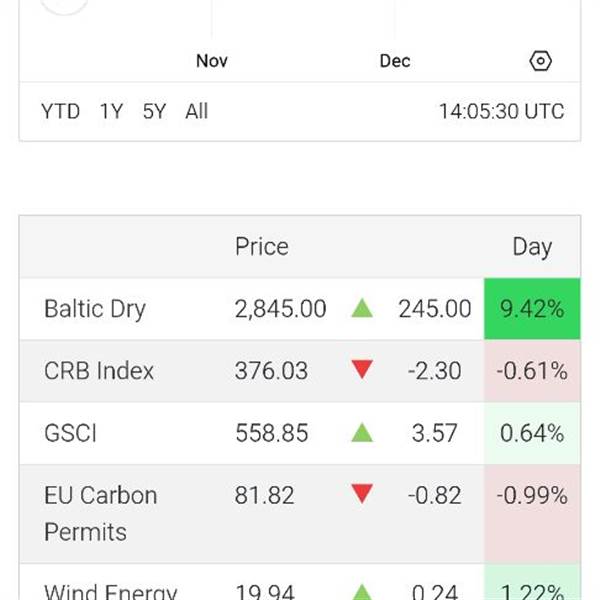Click the 14:05:30 UTC timestamp

tap(501, 111)
